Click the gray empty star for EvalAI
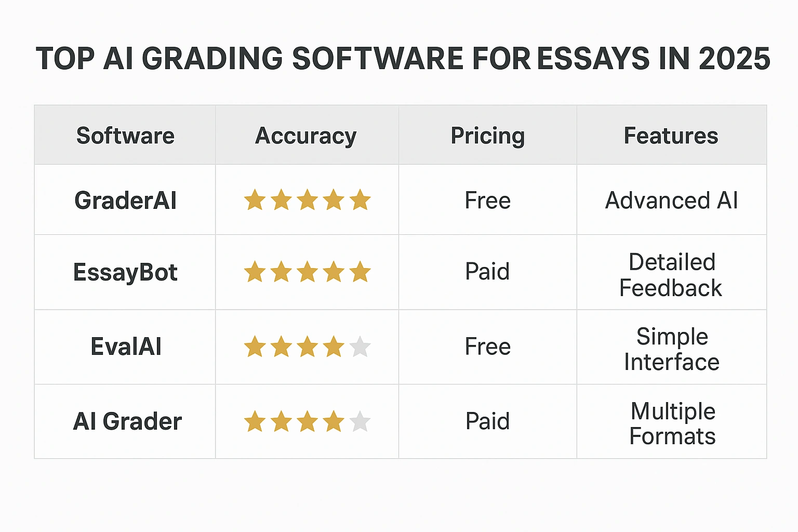 [360, 347]
